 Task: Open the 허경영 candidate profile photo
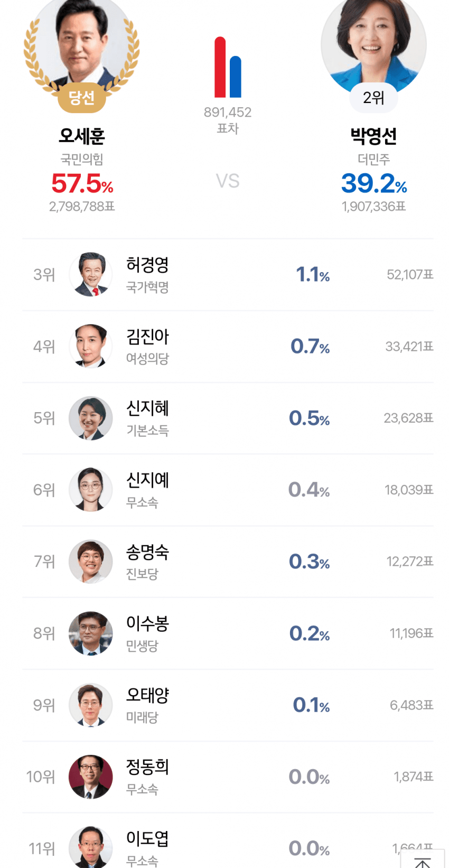[x=91, y=275]
